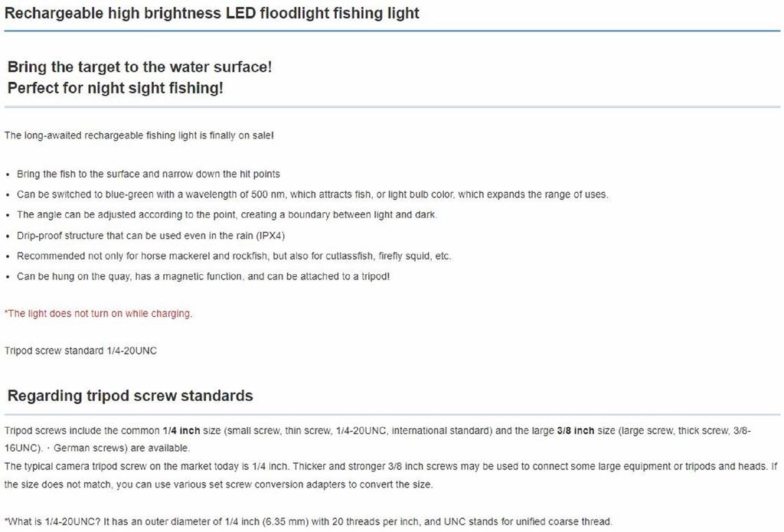Click the bullet about hanging on the quay

(x=203, y=276)
